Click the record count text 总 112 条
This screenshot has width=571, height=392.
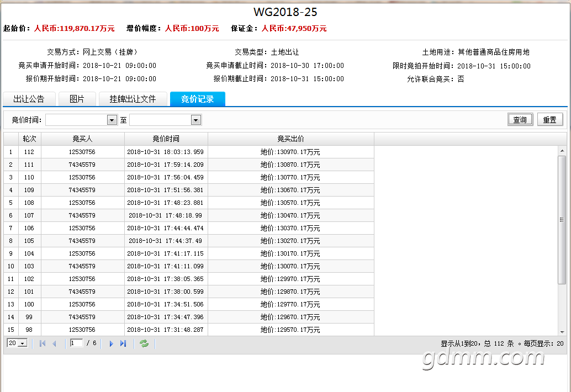499,343
